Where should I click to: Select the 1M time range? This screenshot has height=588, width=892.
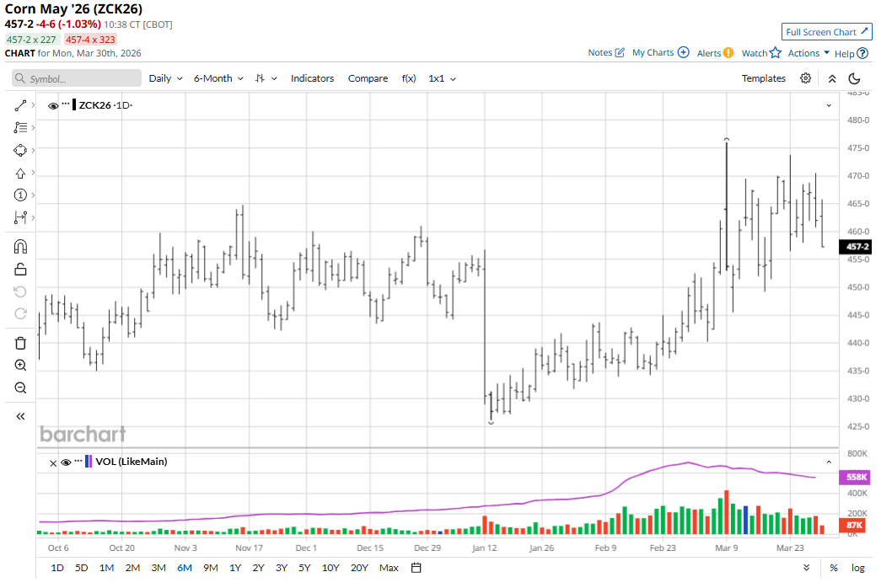pyautogui.click(x=106, y=568)
